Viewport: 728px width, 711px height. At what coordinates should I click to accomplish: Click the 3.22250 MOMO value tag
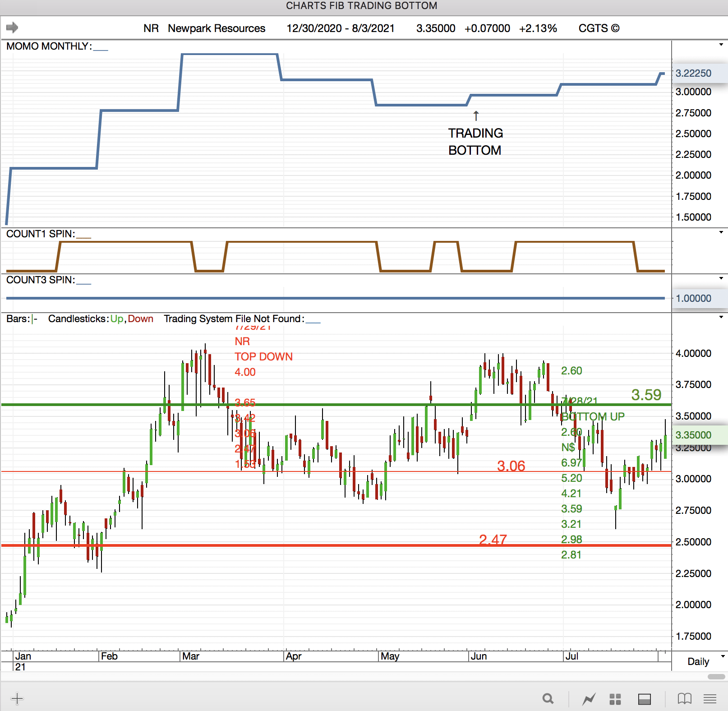pos(699,73)
